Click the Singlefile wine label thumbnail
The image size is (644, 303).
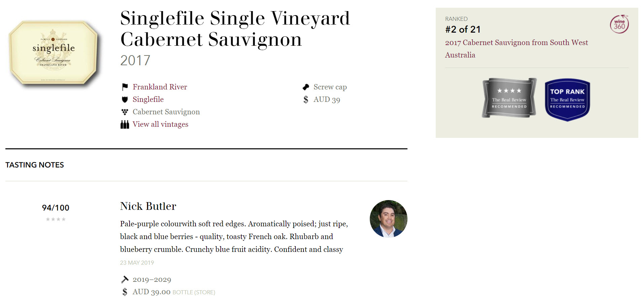pos(54,52)
